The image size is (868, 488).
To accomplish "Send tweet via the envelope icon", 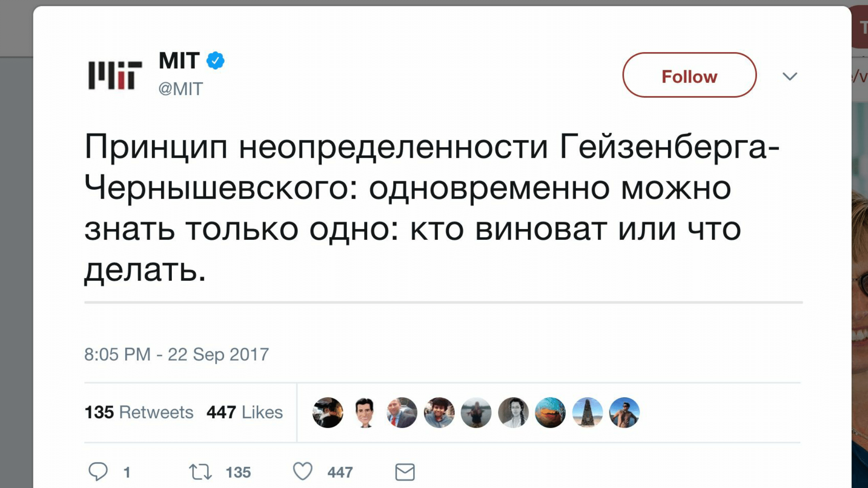I will tap(405, 472).
